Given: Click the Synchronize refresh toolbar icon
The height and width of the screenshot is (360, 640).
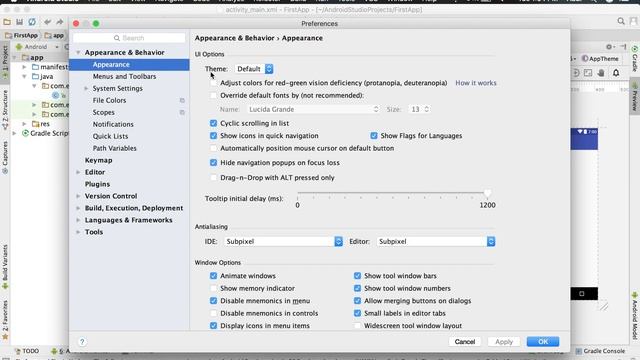Looking at the screenshot, I should click(x=32, y=22).
